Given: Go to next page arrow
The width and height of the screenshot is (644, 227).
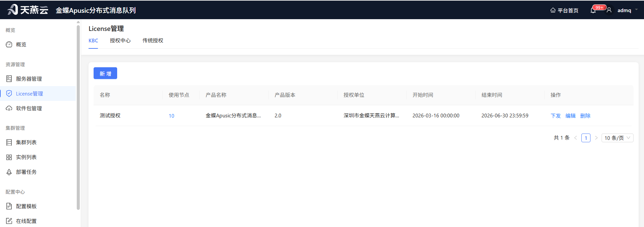Looking at the screenshot, I should tap(596, 138).
